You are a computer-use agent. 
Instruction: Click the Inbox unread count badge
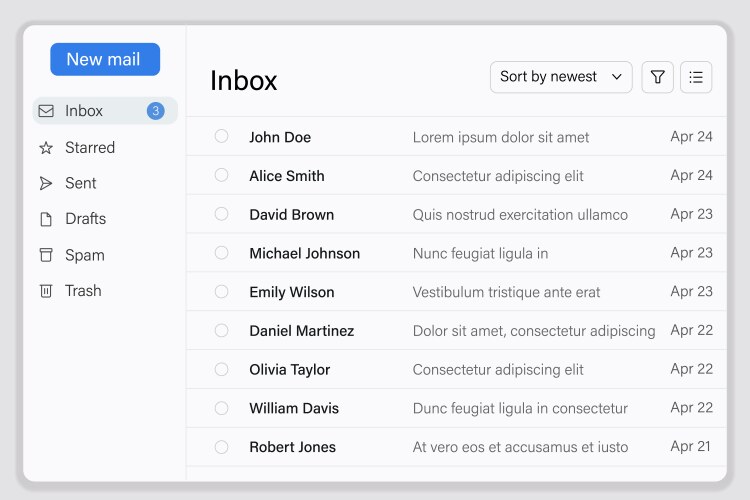(x=155, y=111)
